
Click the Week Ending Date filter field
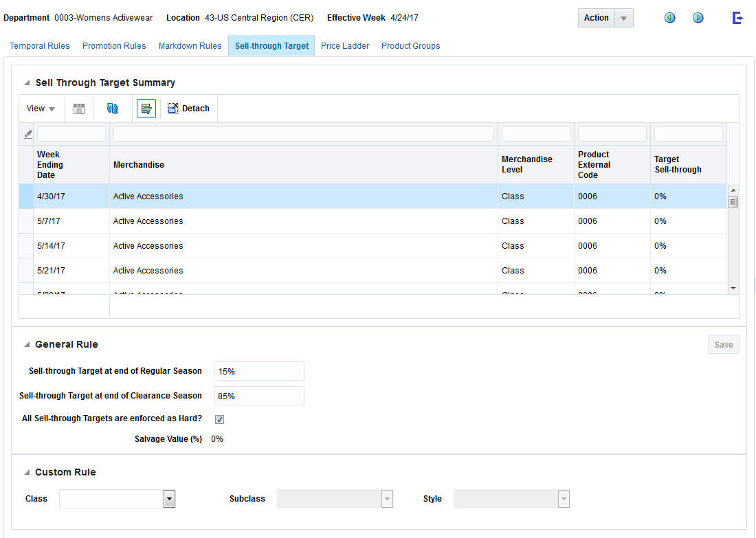coord(71,134)
